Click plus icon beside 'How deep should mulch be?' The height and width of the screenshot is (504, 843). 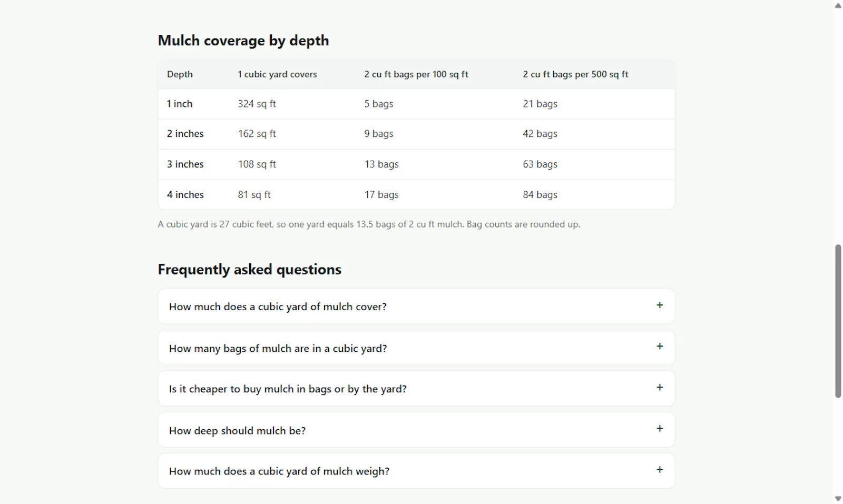click(660, 428)
